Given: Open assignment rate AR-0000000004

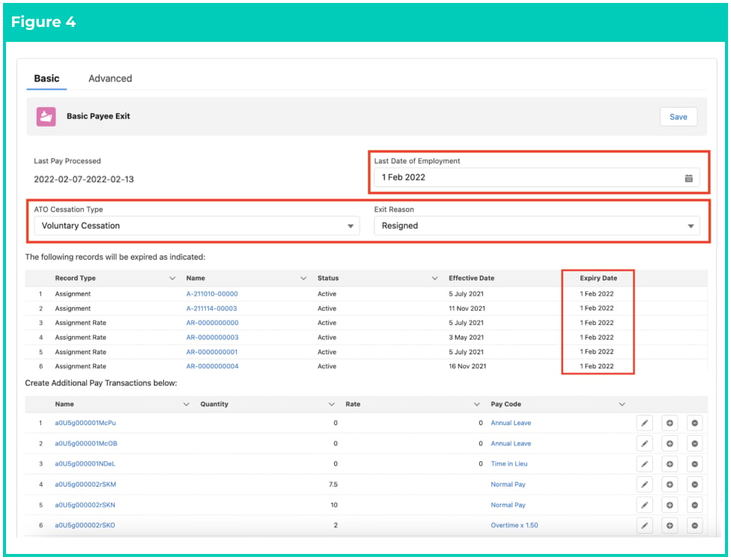Looking at the screenshot, I should (x=212, y=366).
